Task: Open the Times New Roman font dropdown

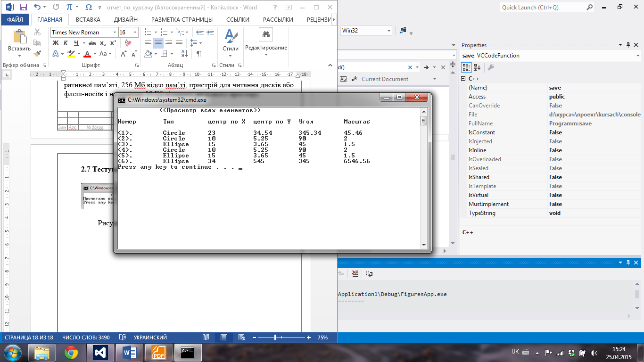Action: tap(115, 32)
